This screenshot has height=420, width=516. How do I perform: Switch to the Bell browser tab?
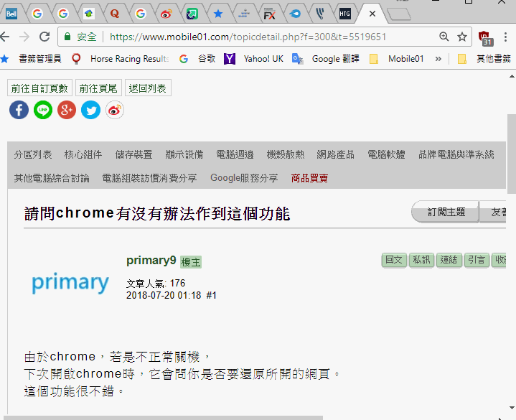point(11,14)
